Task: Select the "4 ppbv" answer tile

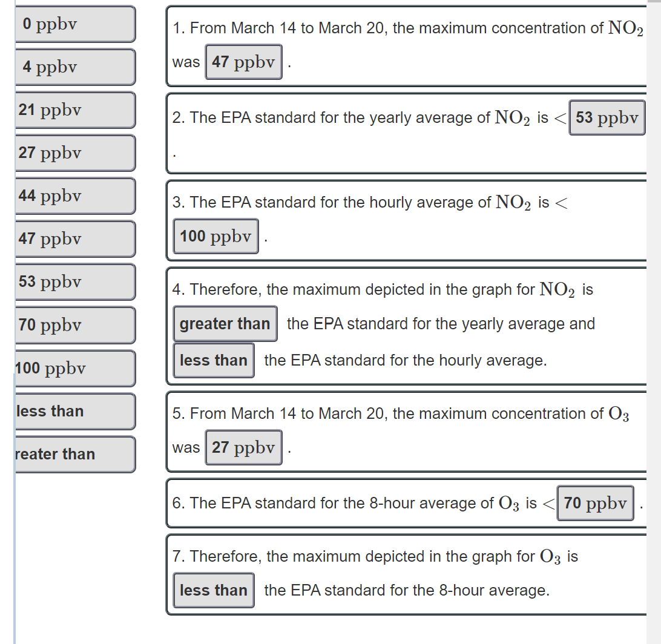Action: tap(75, 67)
